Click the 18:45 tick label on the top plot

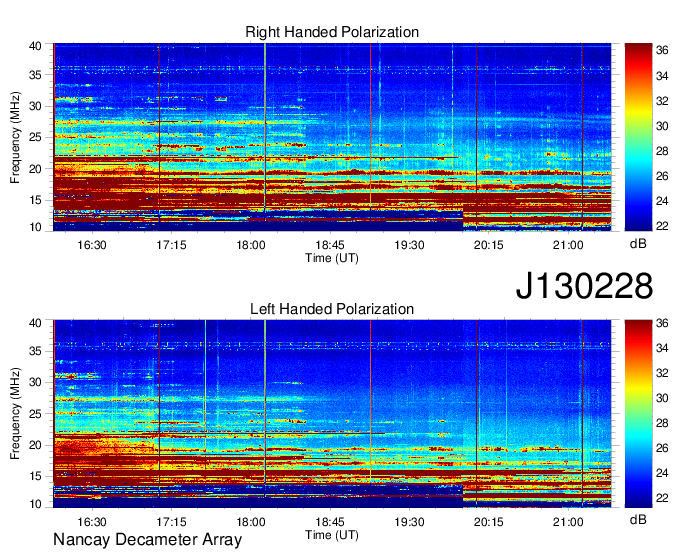pyautogui.click(x=330, y=245)
